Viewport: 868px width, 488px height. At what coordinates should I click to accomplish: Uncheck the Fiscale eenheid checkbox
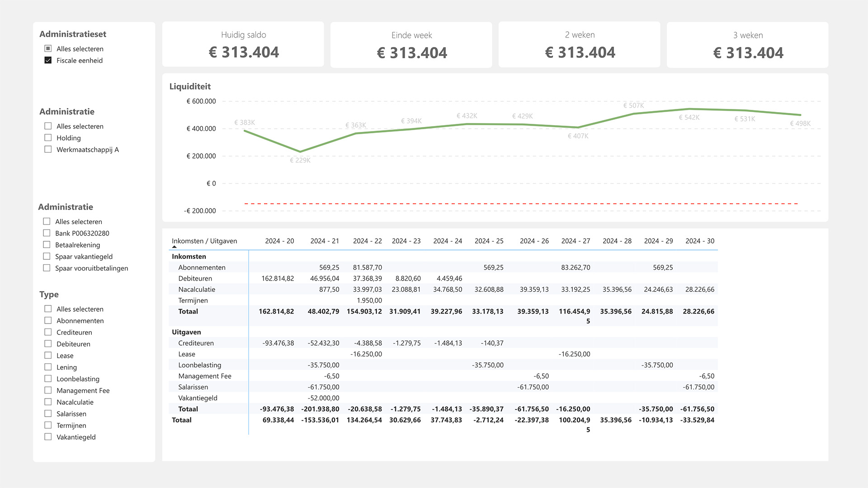pyautogui.click(x=48, y=60)
